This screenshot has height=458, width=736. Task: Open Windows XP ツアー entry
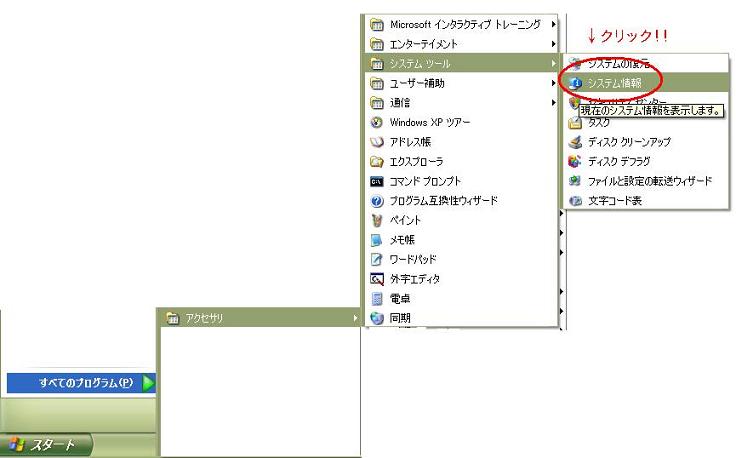click(429, 122)
